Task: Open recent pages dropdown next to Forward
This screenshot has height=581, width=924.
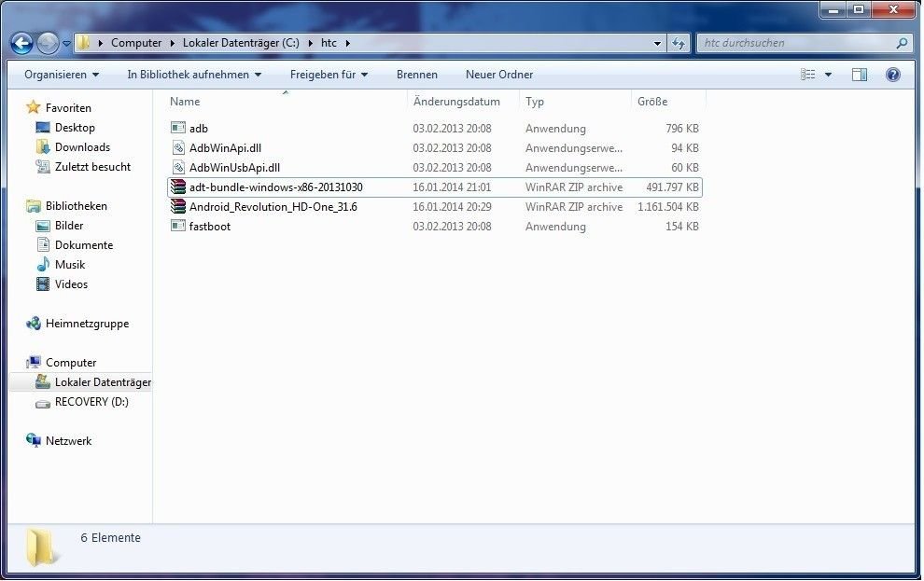Action: [66, 43]
